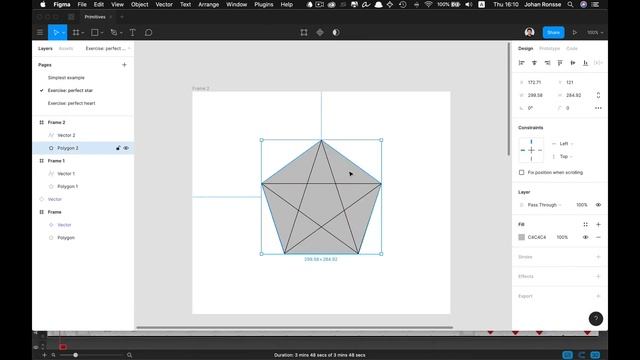This screenshot has height=360, width=640.
Task: Add a new fill with plus
Action: pyautogui.click(x=598, y=224)
